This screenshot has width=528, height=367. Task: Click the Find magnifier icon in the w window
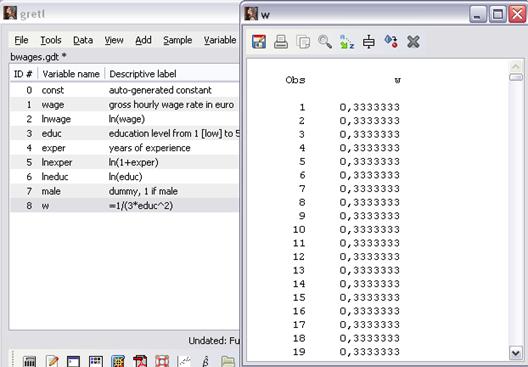(x=325, y=42)
